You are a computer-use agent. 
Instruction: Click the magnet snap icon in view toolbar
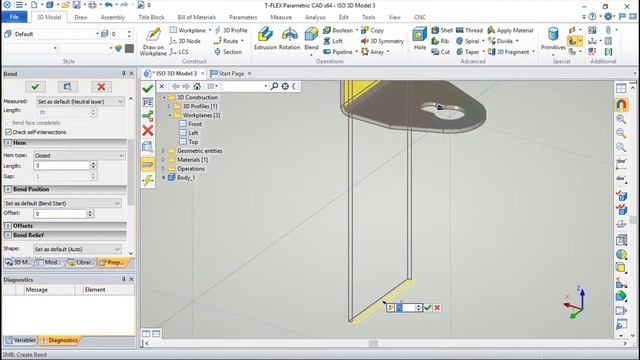(621, 105)
